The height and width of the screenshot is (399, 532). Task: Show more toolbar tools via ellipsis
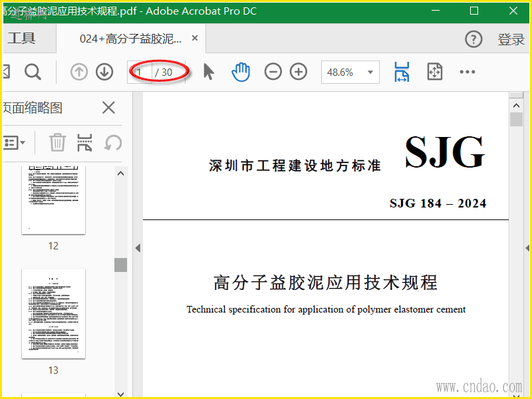click(467, 72)
